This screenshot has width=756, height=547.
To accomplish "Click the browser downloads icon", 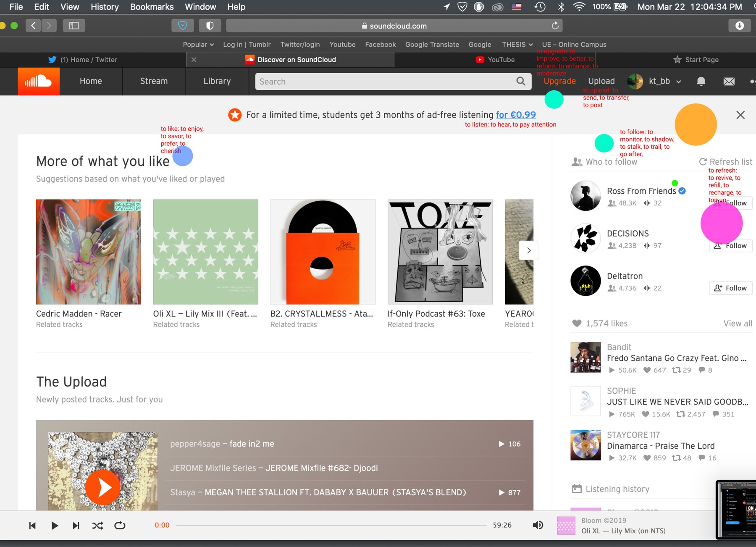I will tap(740, 26).
